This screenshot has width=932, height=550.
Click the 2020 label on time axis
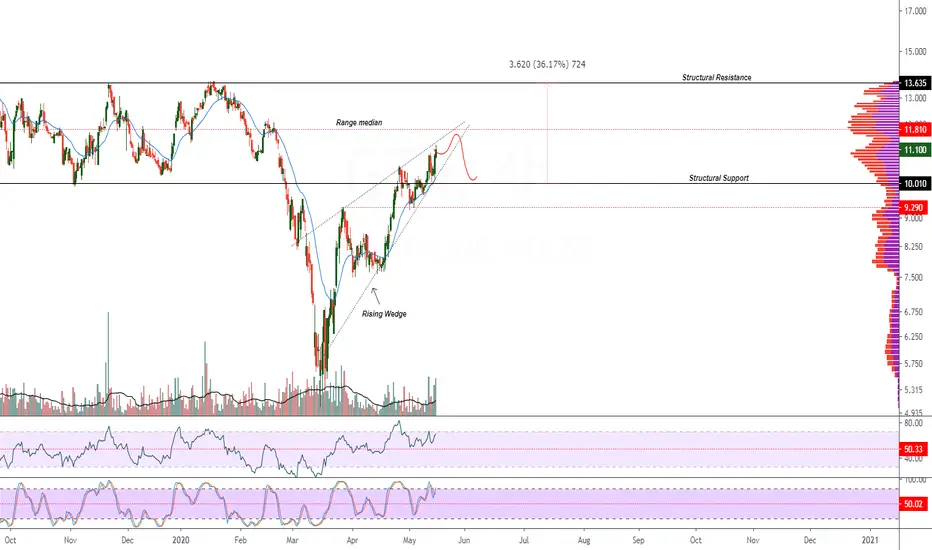coord(181,540)
